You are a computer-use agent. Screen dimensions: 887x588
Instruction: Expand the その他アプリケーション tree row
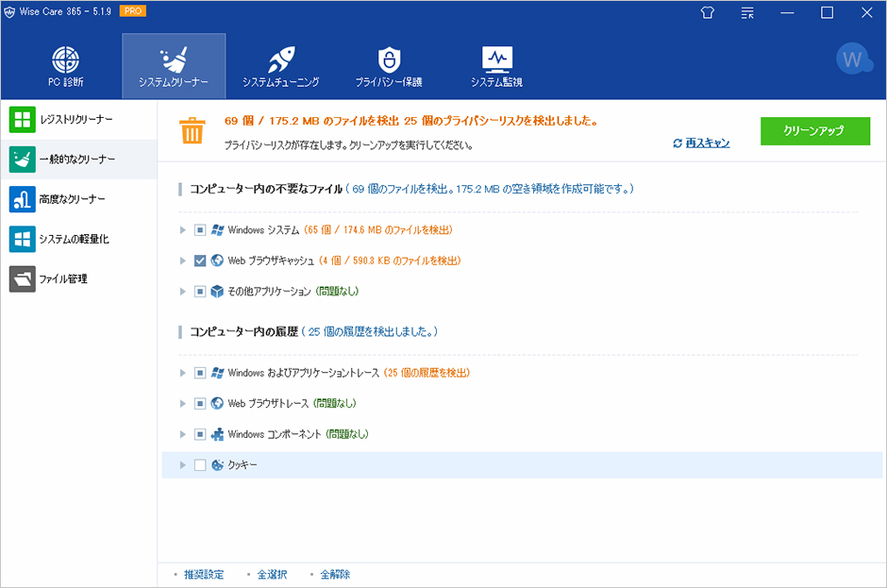[x=182, y=291]
